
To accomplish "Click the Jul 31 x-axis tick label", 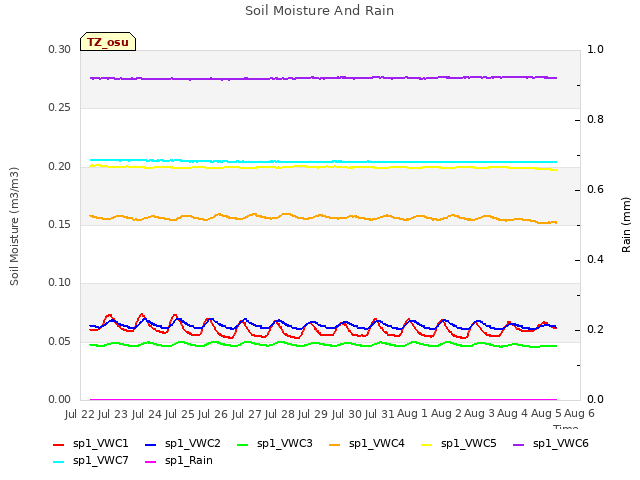I will 380,414.
